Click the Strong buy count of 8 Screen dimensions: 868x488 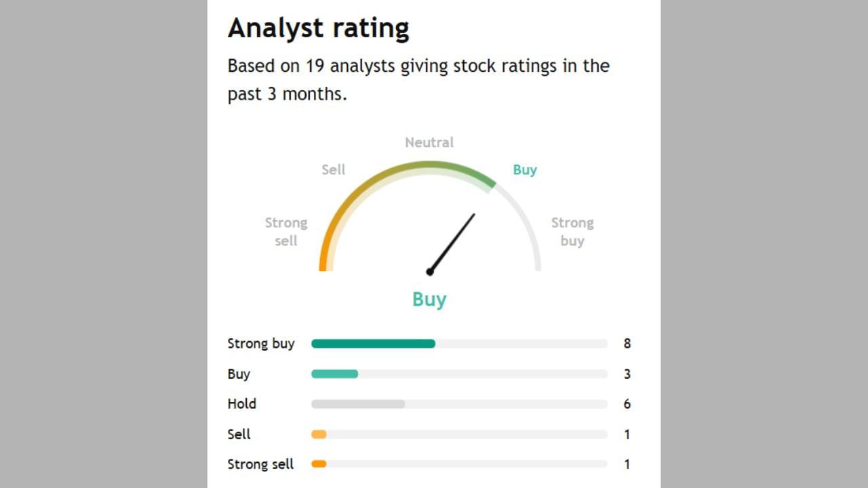(x=627, y=344)
